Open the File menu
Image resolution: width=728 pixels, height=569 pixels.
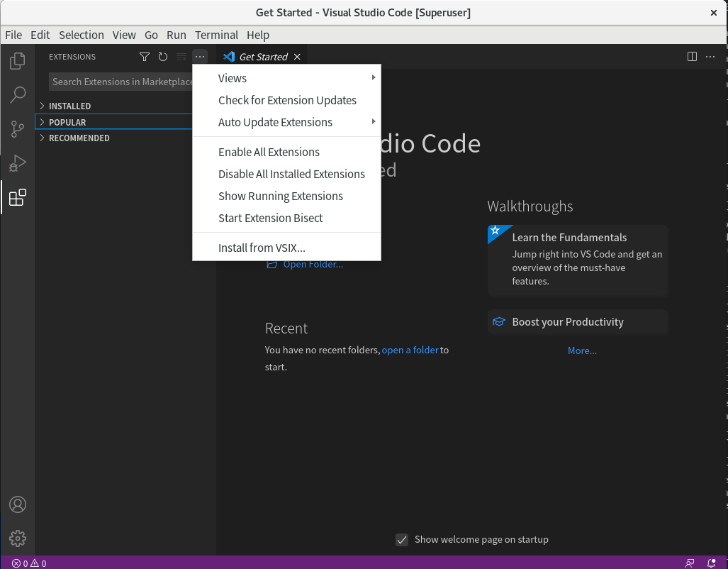13,35
